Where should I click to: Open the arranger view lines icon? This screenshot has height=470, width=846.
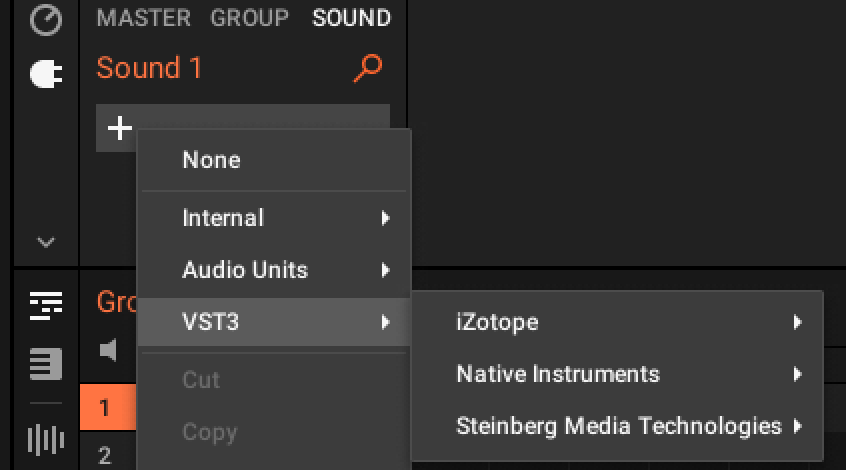click(x=46, y=305)
